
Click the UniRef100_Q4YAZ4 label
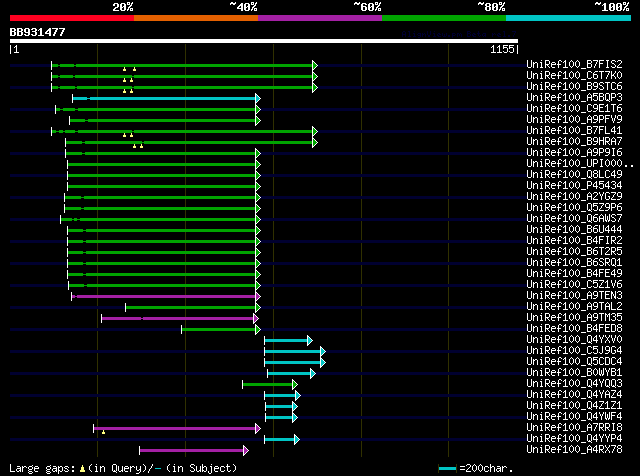tap(574, 395)
